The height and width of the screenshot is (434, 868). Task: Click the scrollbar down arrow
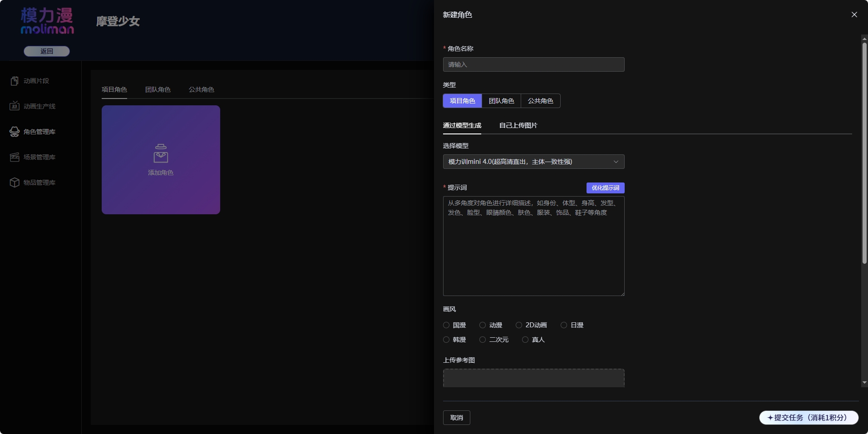864,383
